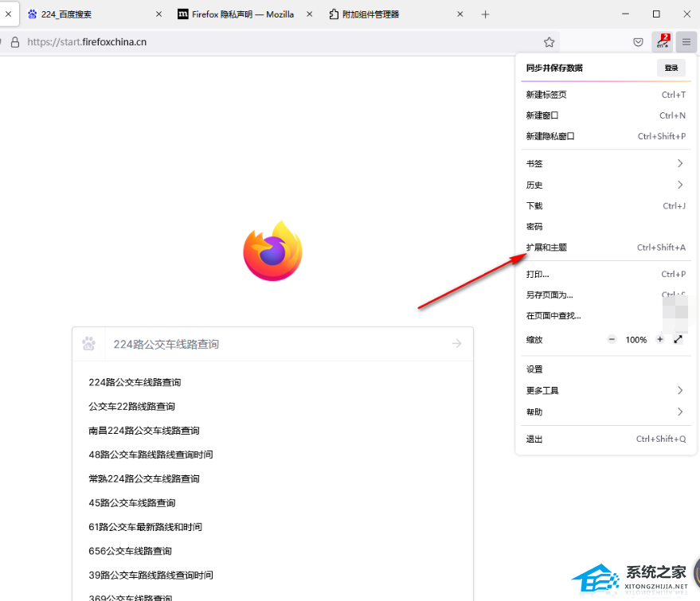
Task: Expand the 帮助 submenu
Action: pos(606,412)
